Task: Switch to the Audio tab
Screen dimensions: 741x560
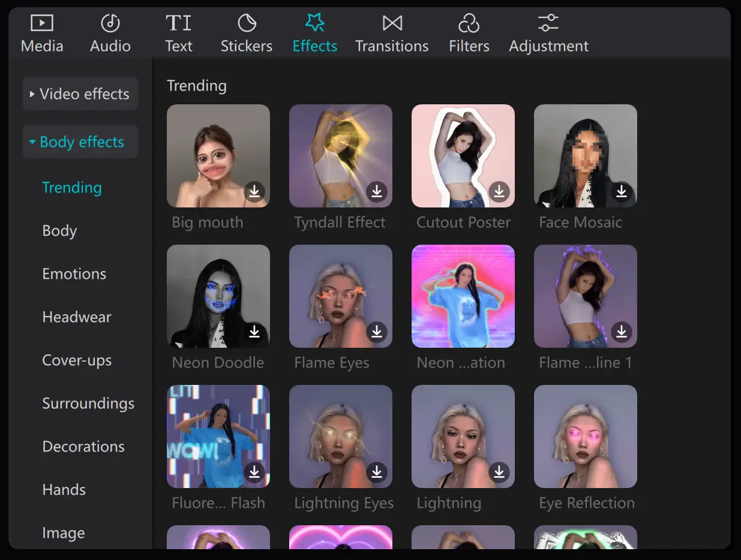Action: tap(110, 34)
